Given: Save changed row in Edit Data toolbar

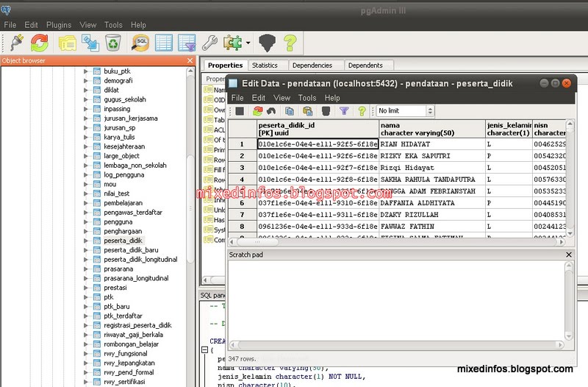Looking at the screenshot, I should (240, 111).
